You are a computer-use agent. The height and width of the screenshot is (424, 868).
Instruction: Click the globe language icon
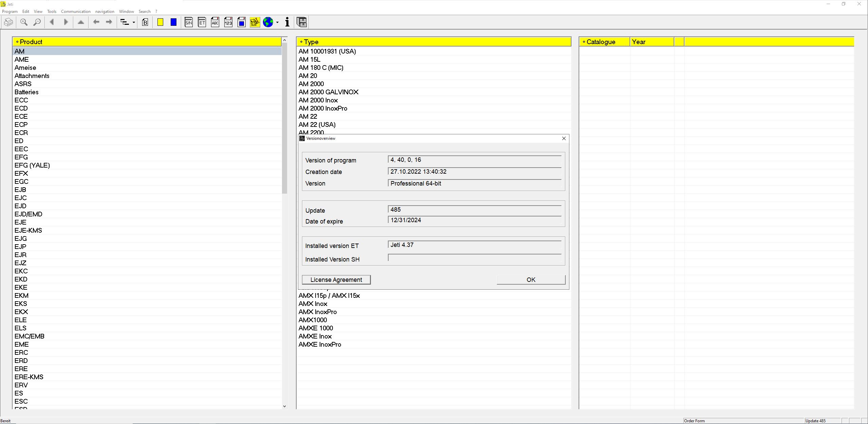(268, 22)
